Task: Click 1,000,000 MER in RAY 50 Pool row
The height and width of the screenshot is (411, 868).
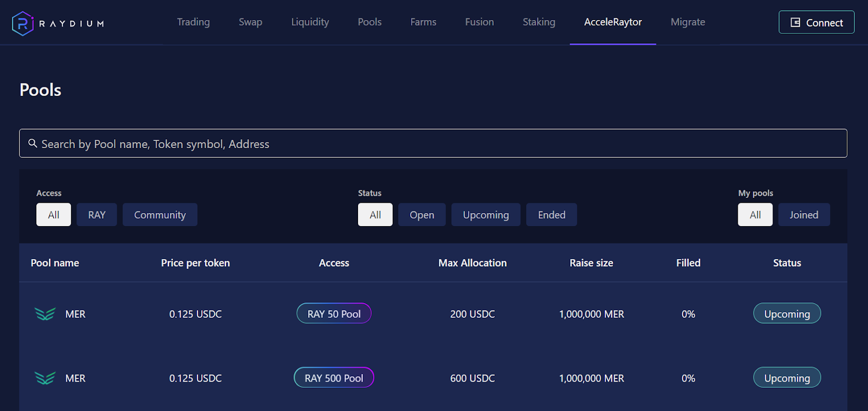Action: [x=591, y=314]
